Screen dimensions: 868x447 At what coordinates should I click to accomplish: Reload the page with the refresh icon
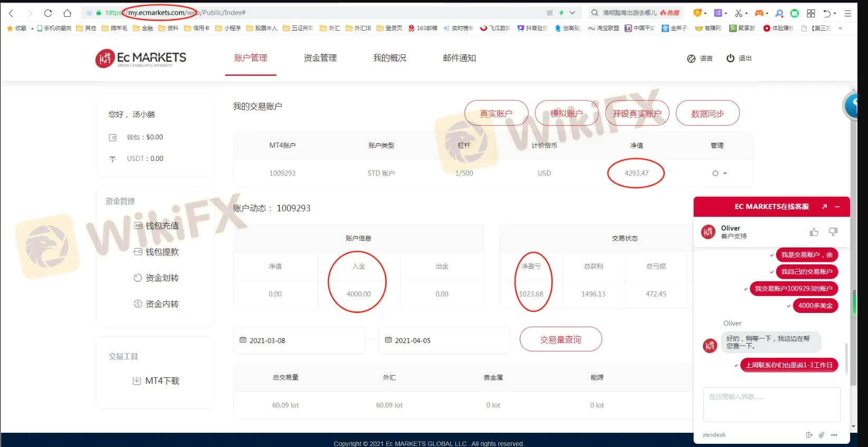coord(48,13)
